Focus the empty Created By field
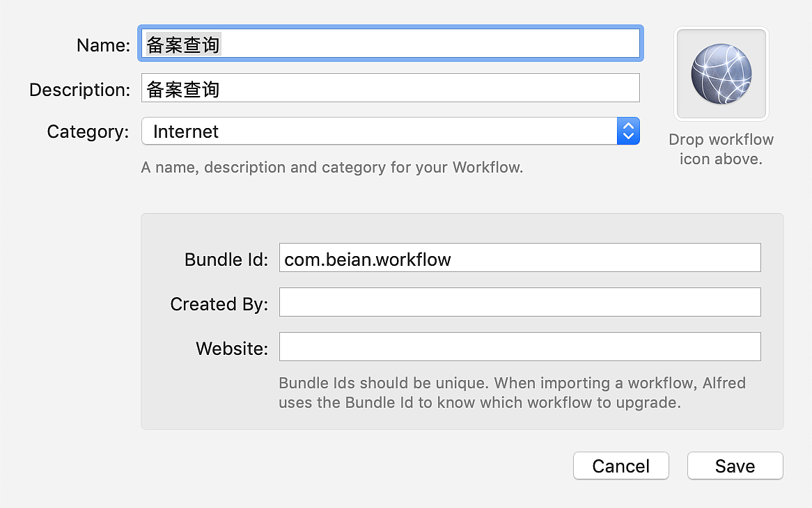This screenshot has width=812, height=508. click(x=519, y=303)
